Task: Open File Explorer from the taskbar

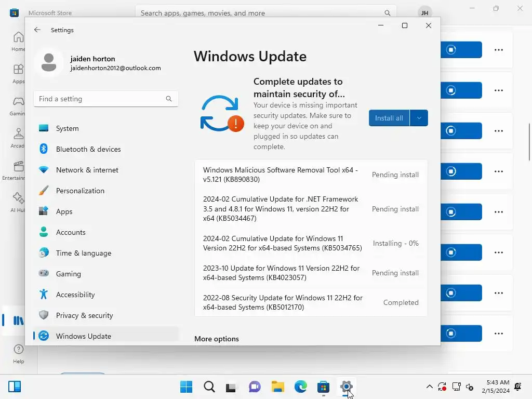Action: point(277,387)
